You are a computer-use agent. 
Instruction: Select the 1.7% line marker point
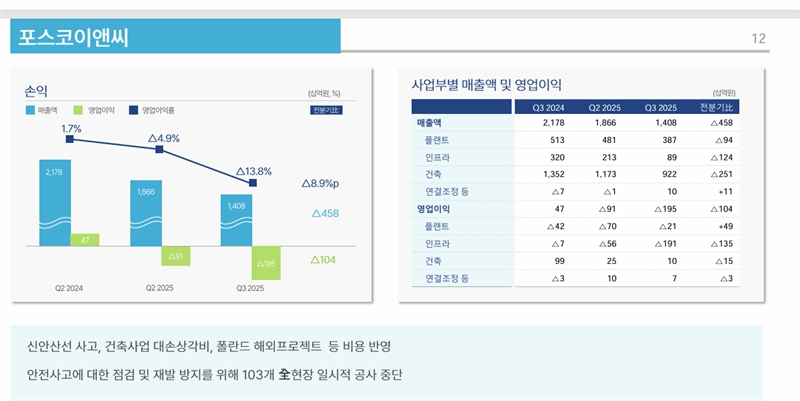click(x=69, y=139)
